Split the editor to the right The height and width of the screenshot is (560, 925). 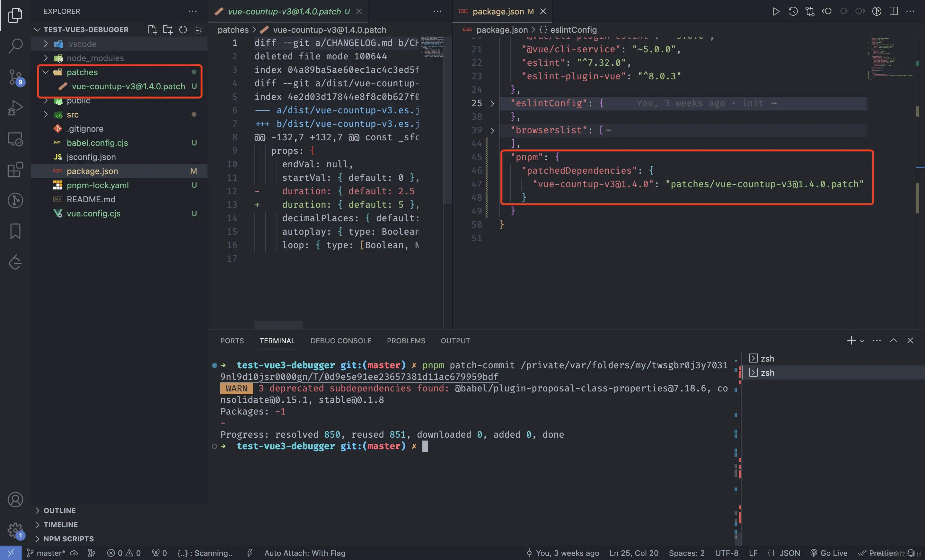894,11
